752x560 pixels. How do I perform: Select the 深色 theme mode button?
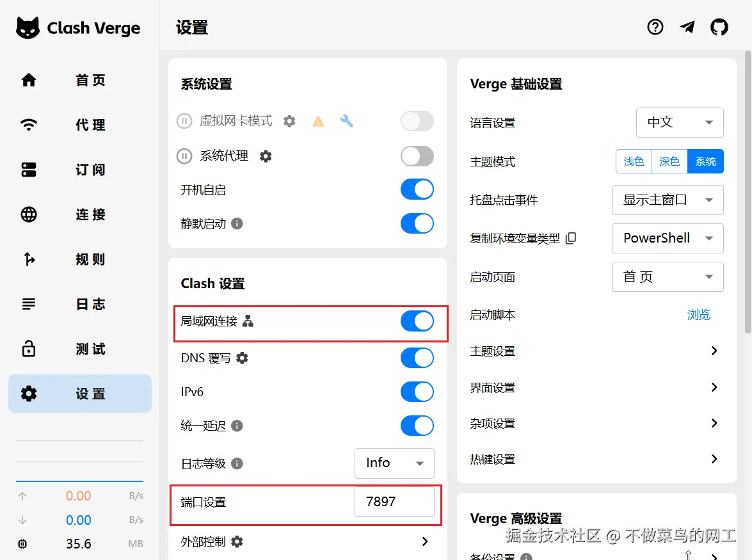tap(669, 161)
